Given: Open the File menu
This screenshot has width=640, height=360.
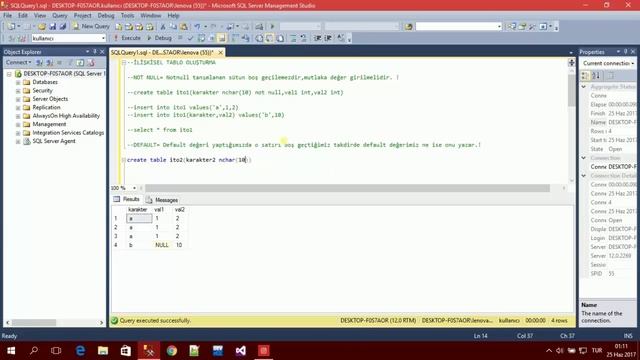Looking at the screenshot, I should [x=7, y=16].
